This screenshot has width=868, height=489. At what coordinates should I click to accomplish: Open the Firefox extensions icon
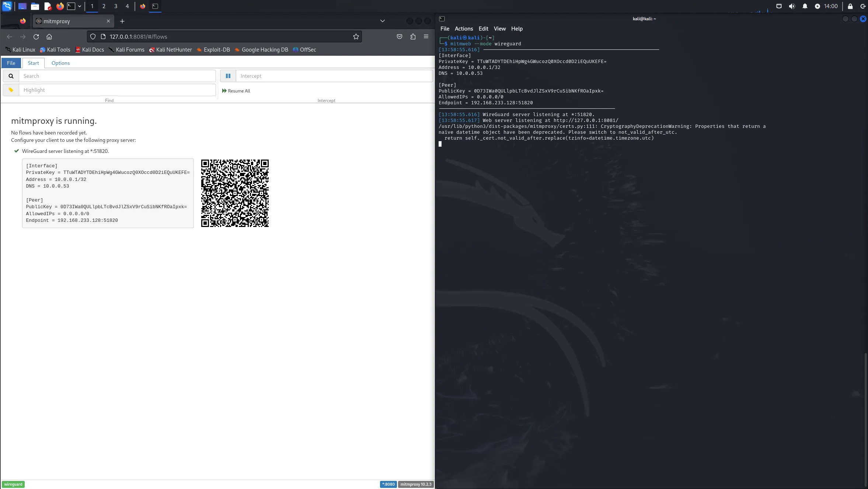pos(413,36)
